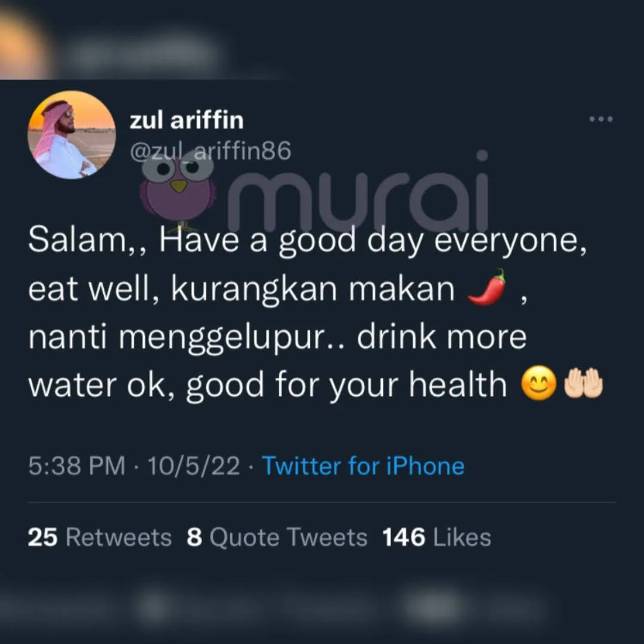The height and width of the screenshot is (644, 644).
Task: Click the display name zul ariffin
Action: coord(187,120)
